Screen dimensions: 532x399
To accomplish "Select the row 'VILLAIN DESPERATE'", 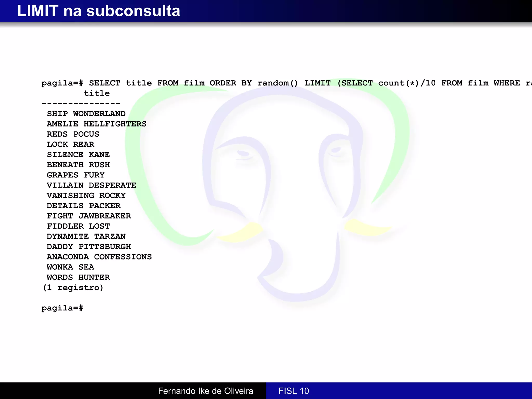I will click(91, 185).
